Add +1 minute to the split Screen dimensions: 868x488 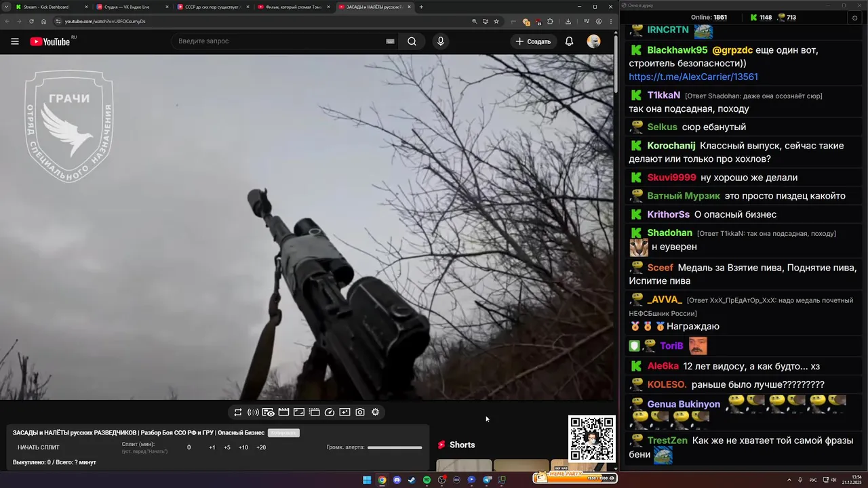pyautogui.click(x=212, y=447)
